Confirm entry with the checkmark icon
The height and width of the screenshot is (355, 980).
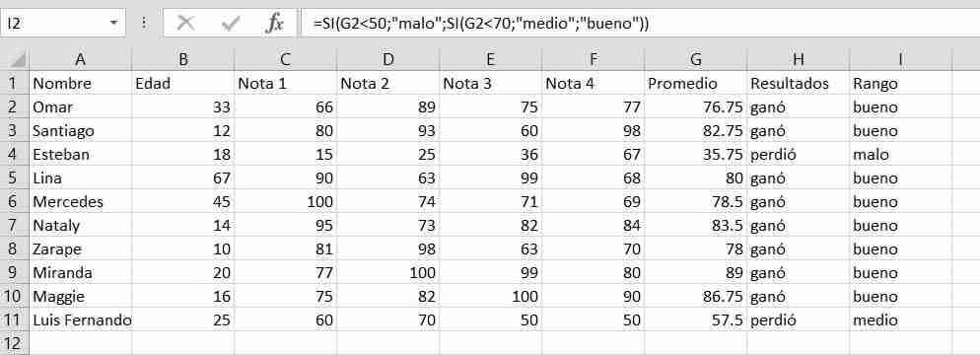[x=231, y=24]
